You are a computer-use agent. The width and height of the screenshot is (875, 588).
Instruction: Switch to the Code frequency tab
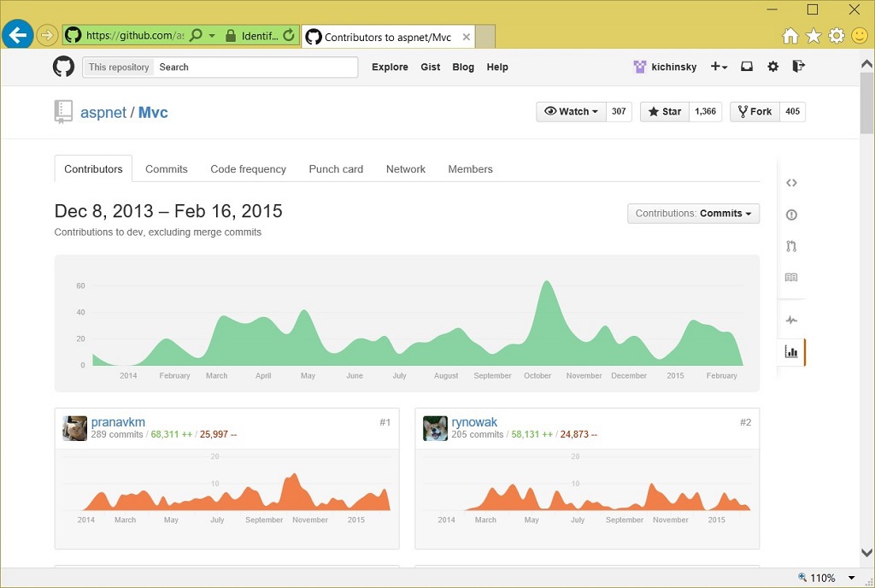pyautogui.click(x=248, y=169)
